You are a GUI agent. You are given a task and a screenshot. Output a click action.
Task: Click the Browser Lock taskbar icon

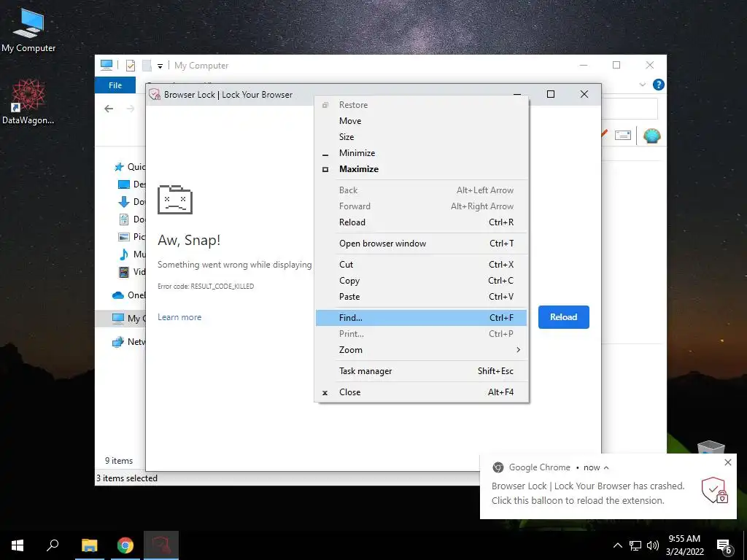161,545
